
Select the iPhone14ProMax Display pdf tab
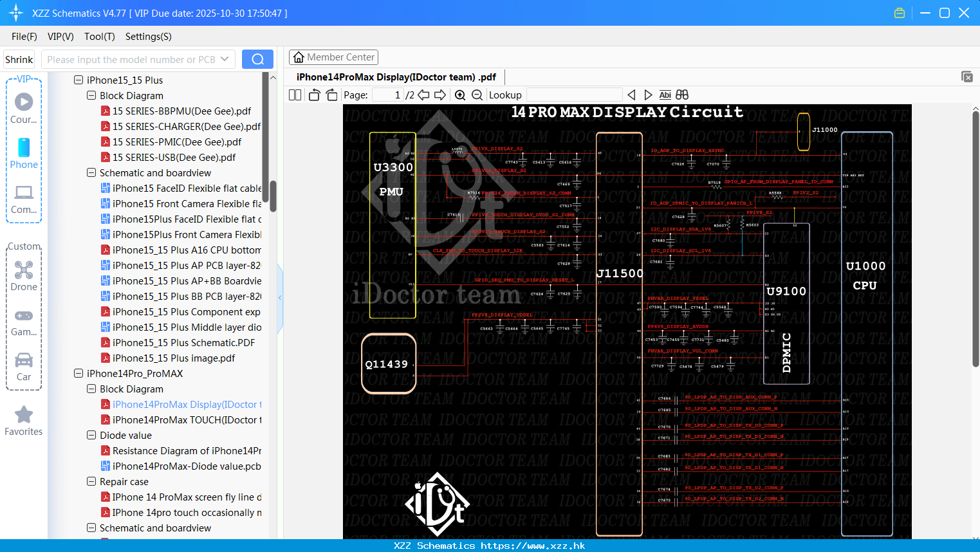396,77
